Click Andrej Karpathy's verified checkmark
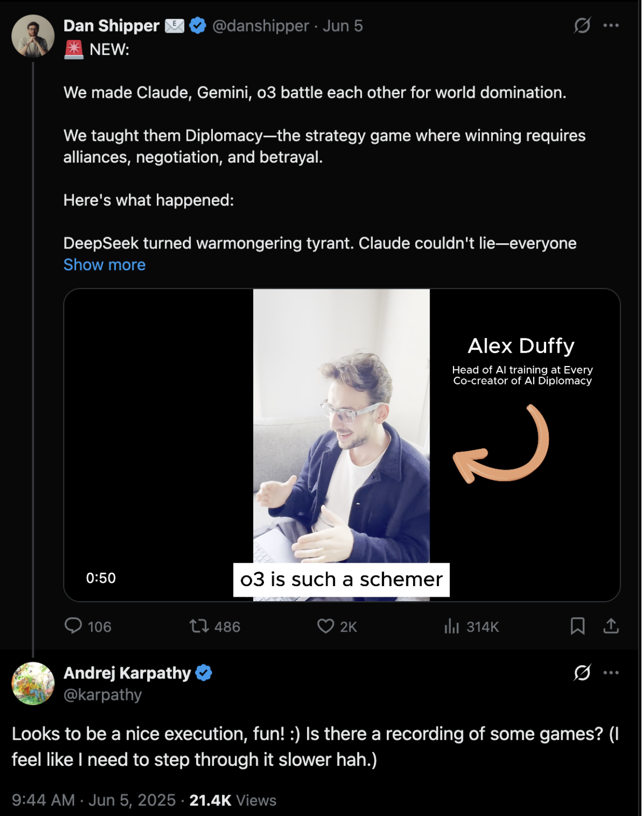The width and height of the screenshot is (644, 816). point(204,672)
